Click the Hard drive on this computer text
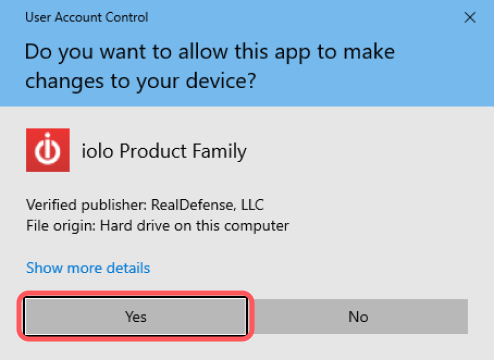Image resolution: width=494 pixels, height=360 pixels. [194, 226]
